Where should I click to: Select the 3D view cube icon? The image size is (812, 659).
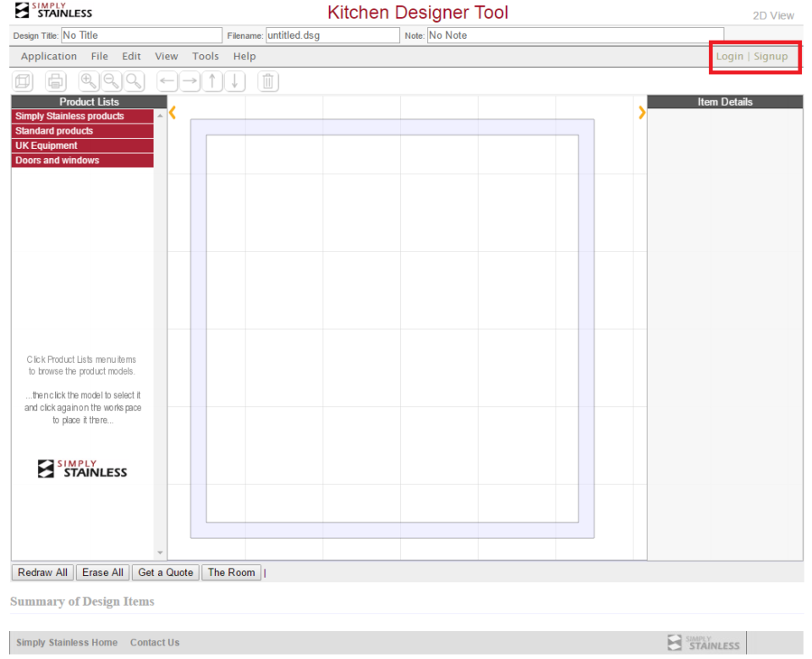(22, 81)
